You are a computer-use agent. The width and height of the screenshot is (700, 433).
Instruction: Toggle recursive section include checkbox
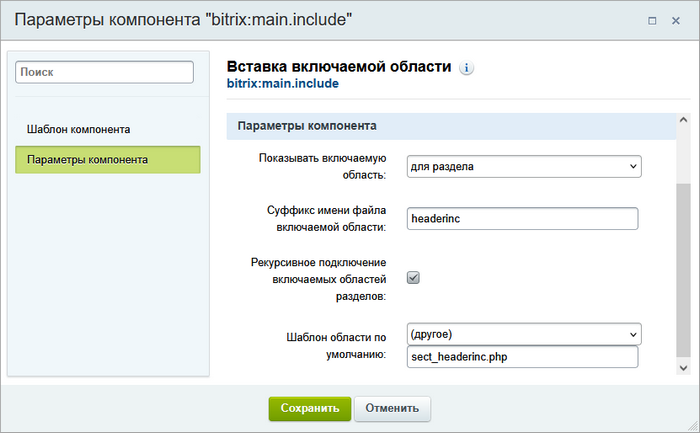coord(413,278)
